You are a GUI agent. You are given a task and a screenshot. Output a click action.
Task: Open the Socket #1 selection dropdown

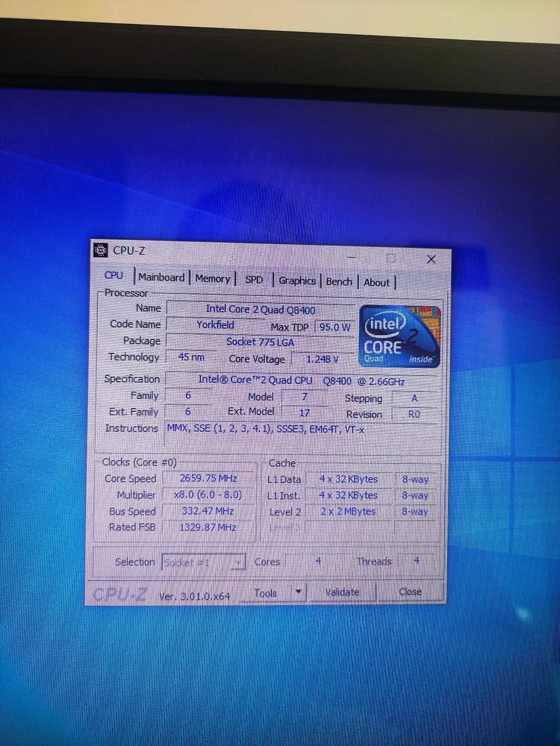[203, 562]
